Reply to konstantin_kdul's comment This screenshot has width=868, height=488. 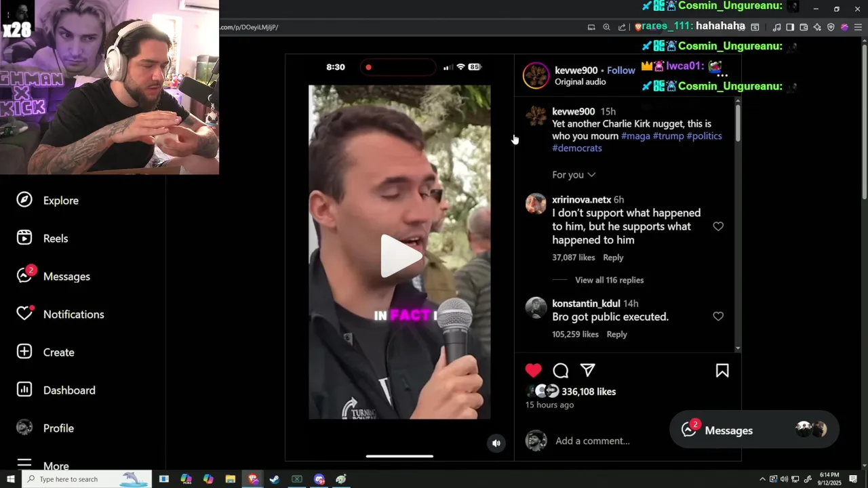[x=616, y=334]
